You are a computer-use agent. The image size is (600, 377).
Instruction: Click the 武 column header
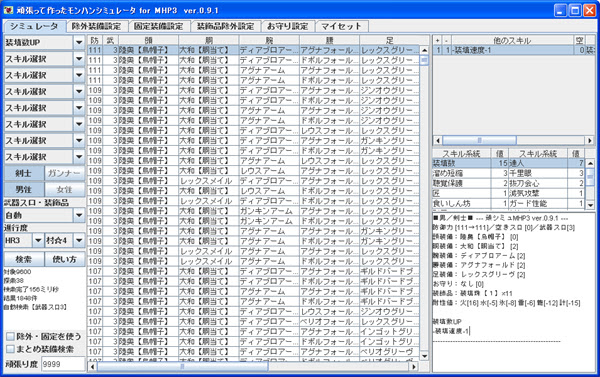pyautogui.click(x=110, y=40)
